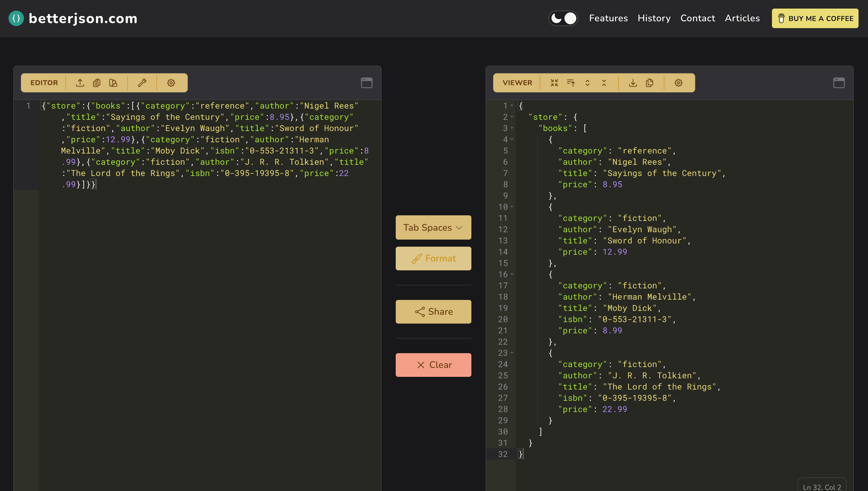This screenshot has width=868, height=491.
Task: Click the betterjson.com logo icon
Action: pos(16,18)
